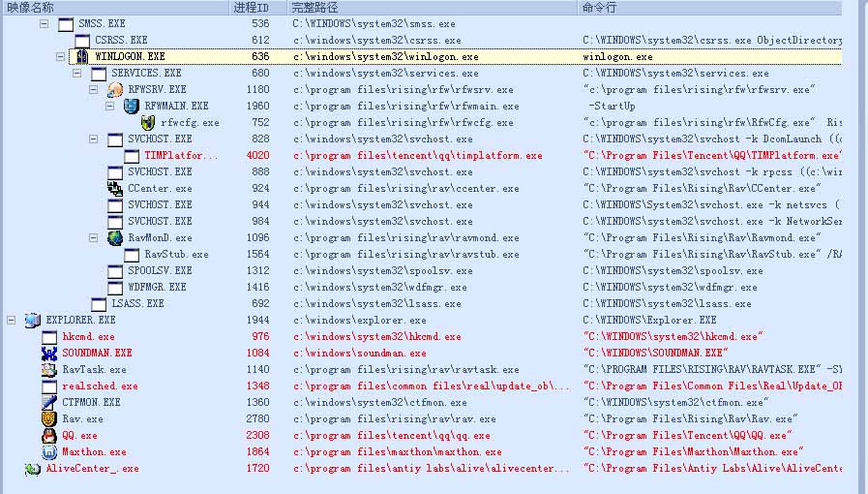
Task: Select the red TIMPlatfor... process name
Action: [x=181, y=156]
